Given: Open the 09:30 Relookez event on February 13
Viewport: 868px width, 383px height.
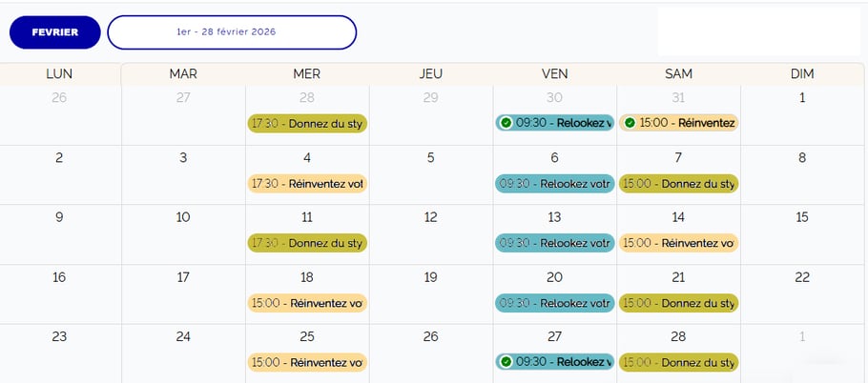Looking at the screenshot, I should 554,243.
